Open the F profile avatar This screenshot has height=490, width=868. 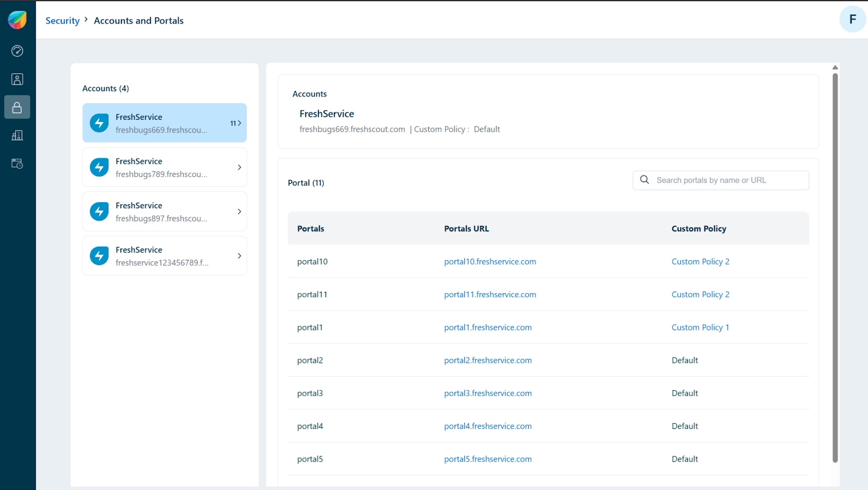[x=852, y=20]
